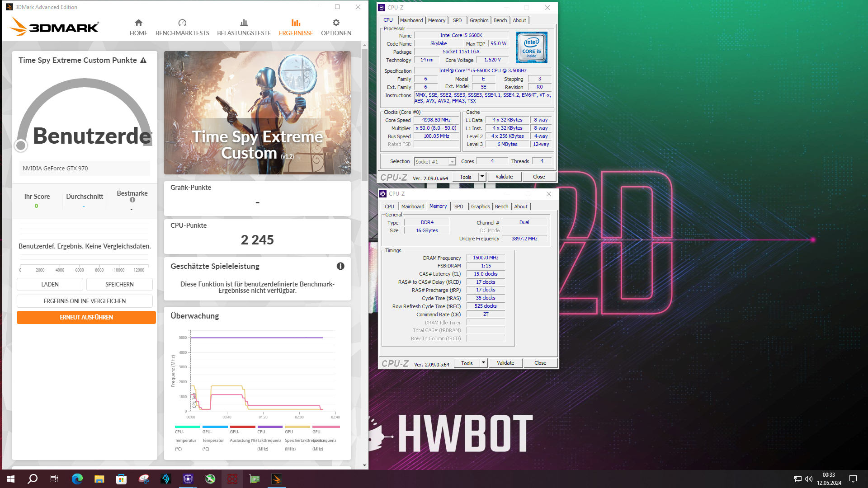Click the info icon under Bestmarke
868x488 pixels.
[132, 200]
